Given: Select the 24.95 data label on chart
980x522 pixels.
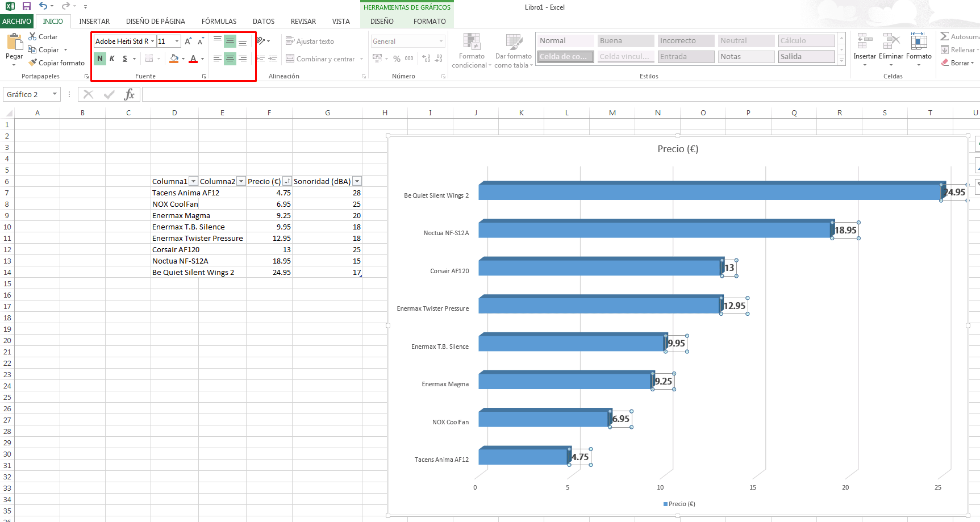Looking at the screenshot, I should point(954,193).
